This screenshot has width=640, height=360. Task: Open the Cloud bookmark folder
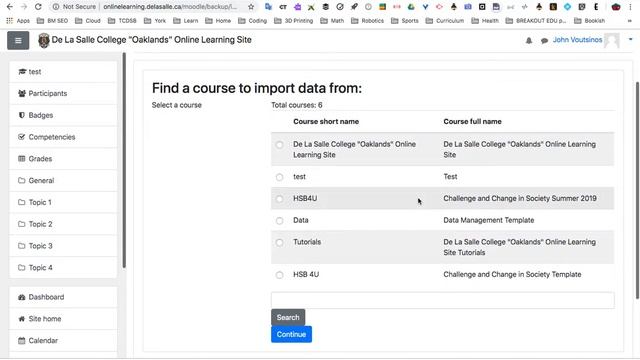point(88,20)
